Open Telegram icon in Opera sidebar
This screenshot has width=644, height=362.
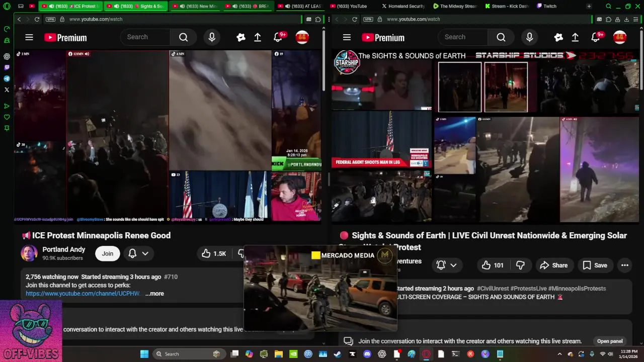[x=7, y=78]
